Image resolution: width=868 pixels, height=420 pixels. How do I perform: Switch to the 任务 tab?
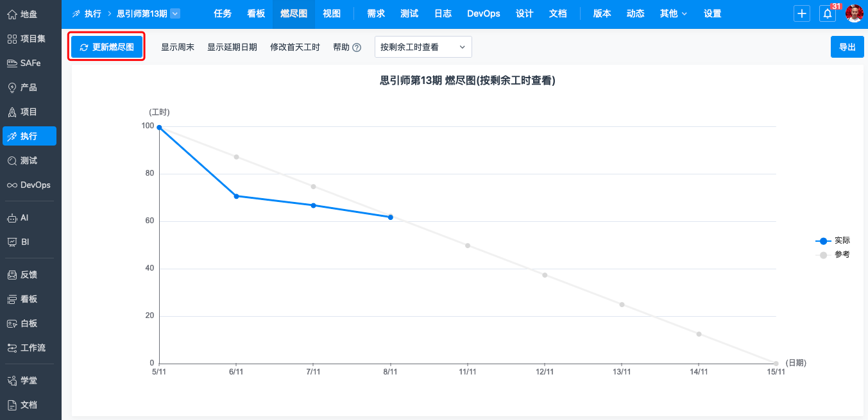pyautogui.click(x=223, y=13)
